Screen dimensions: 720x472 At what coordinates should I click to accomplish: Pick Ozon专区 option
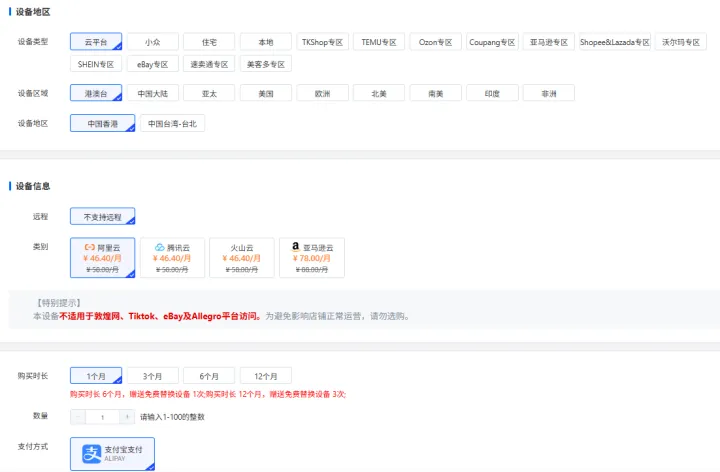point(435,42)
